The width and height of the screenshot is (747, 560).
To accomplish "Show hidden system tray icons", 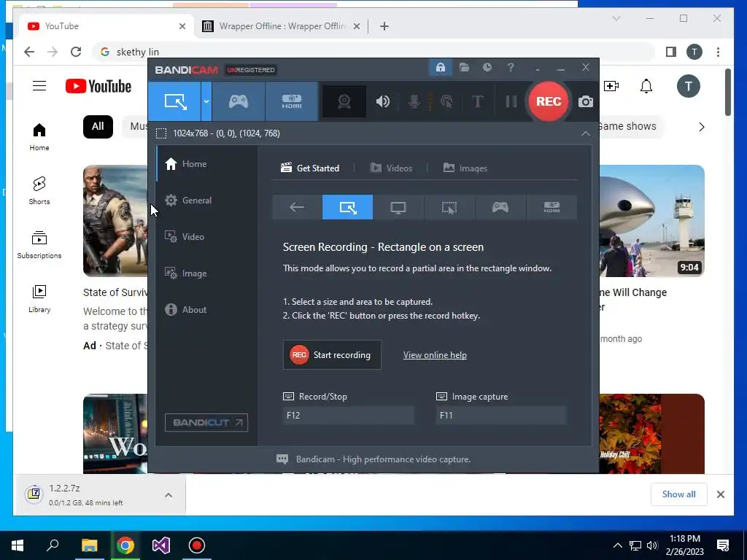I will tap(617, 545).
